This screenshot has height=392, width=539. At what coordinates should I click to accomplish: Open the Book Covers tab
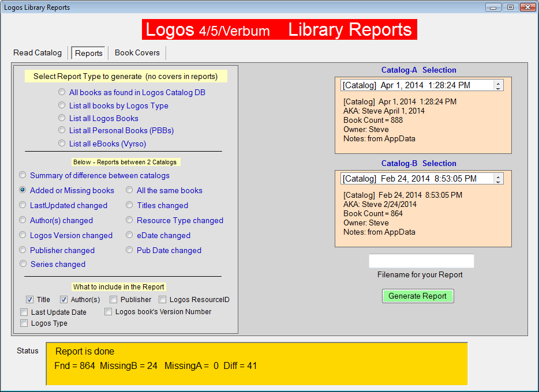137,53
